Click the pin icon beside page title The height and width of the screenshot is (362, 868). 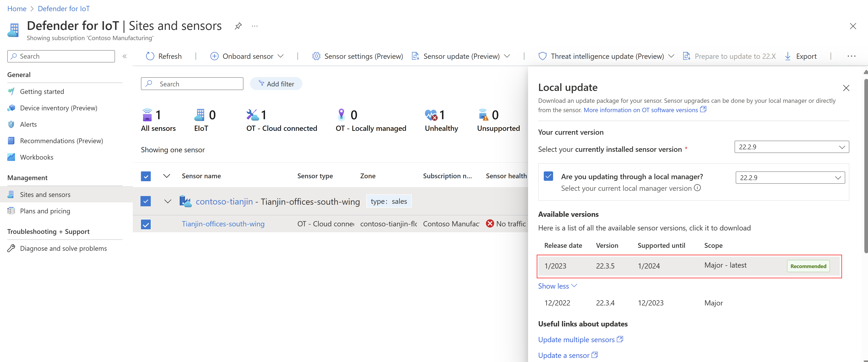[x=238, y=26]
